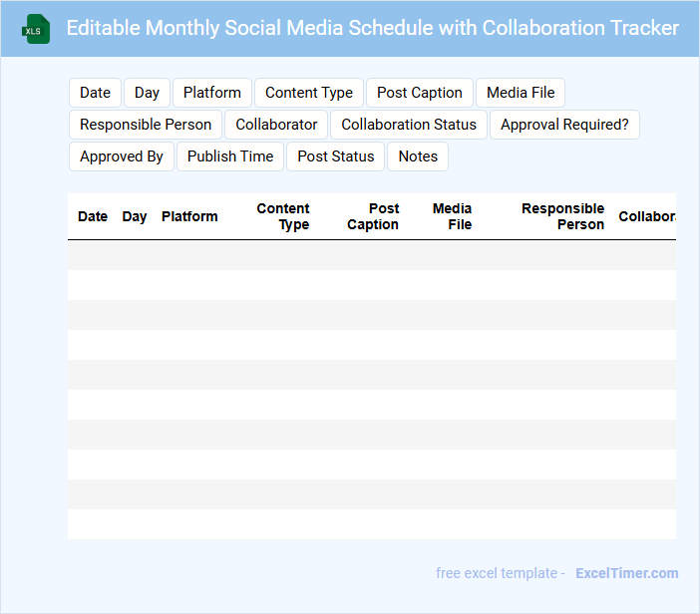Select the Approval Required? tag
The width and height of the screenshot is (700, 614).
[x=564, y=125]
